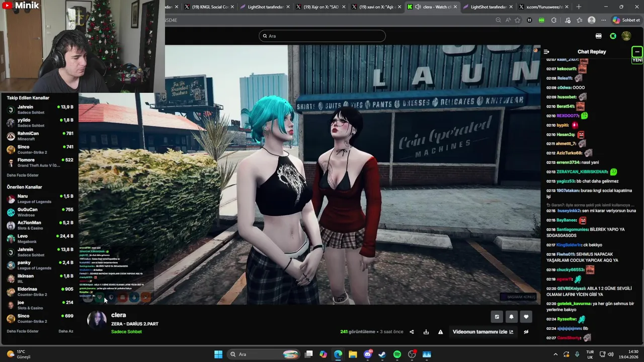The image size is (644, 362).
Task: Like the clip with the heart button
Action: pyautogui.click(x=526, y=317)
